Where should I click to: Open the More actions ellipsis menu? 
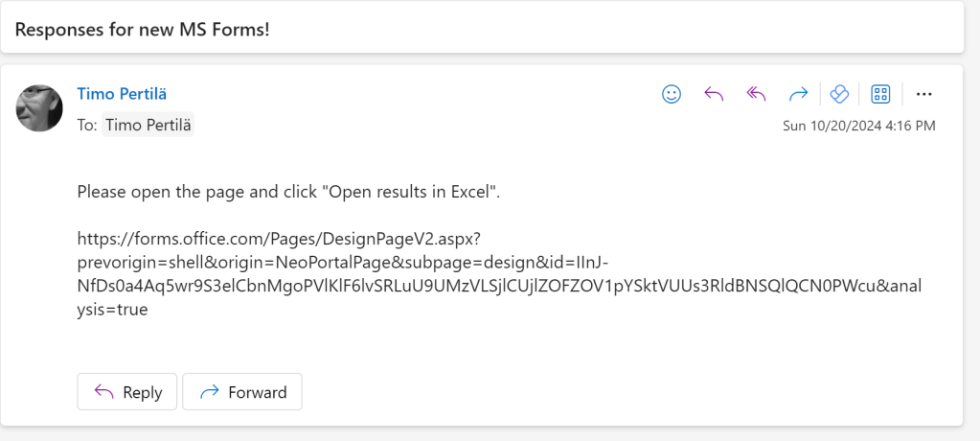coord(923,94)
